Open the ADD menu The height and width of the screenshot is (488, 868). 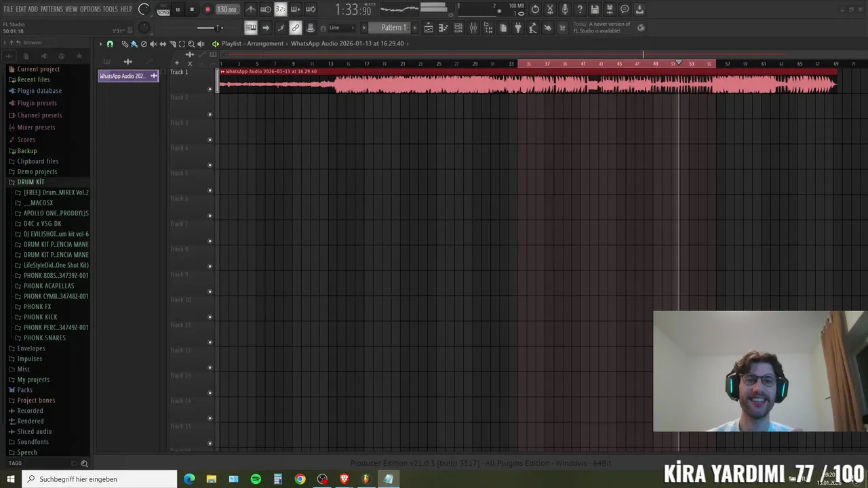(33, 9)
